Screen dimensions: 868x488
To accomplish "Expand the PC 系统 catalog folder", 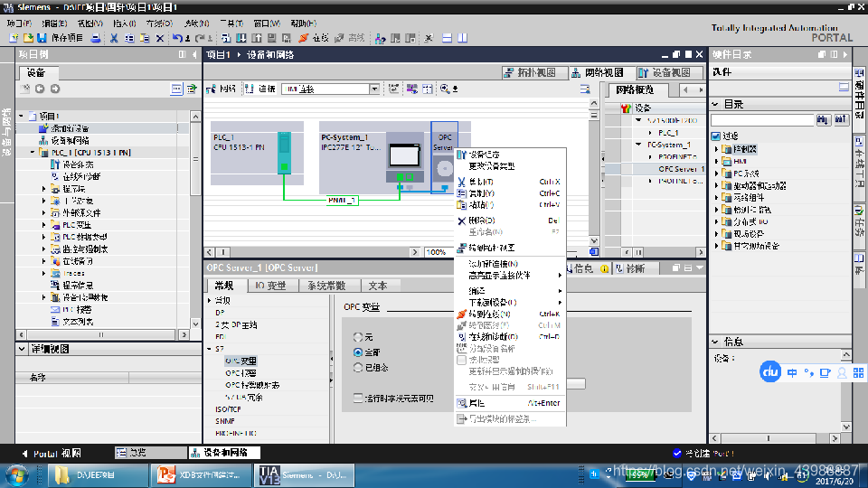I will point(716,174).
